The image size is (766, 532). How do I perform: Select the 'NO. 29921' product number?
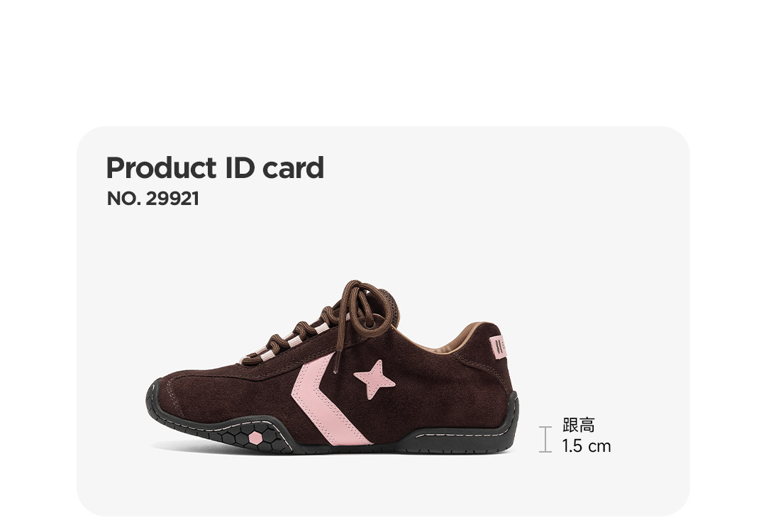click(x=153, y=199)
